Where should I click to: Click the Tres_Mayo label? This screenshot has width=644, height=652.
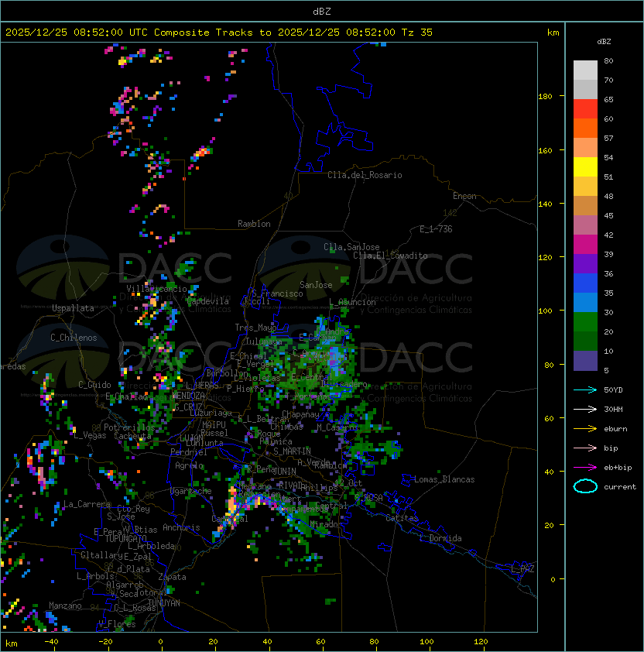pos(255,328)
